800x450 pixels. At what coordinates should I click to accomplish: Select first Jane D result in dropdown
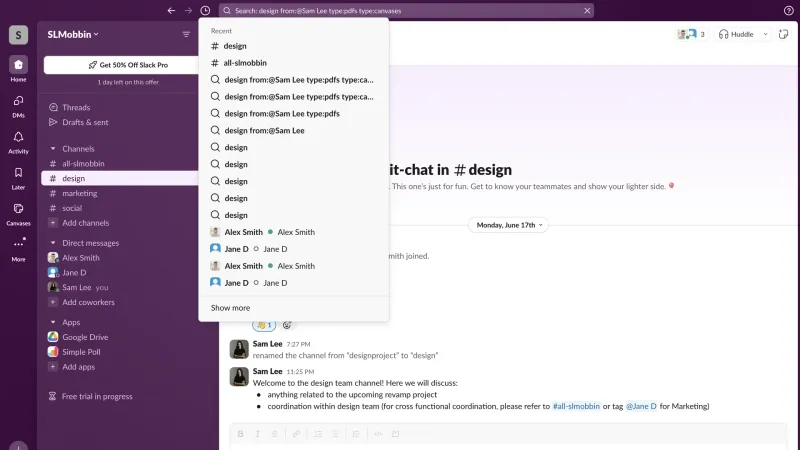(293, 248)
